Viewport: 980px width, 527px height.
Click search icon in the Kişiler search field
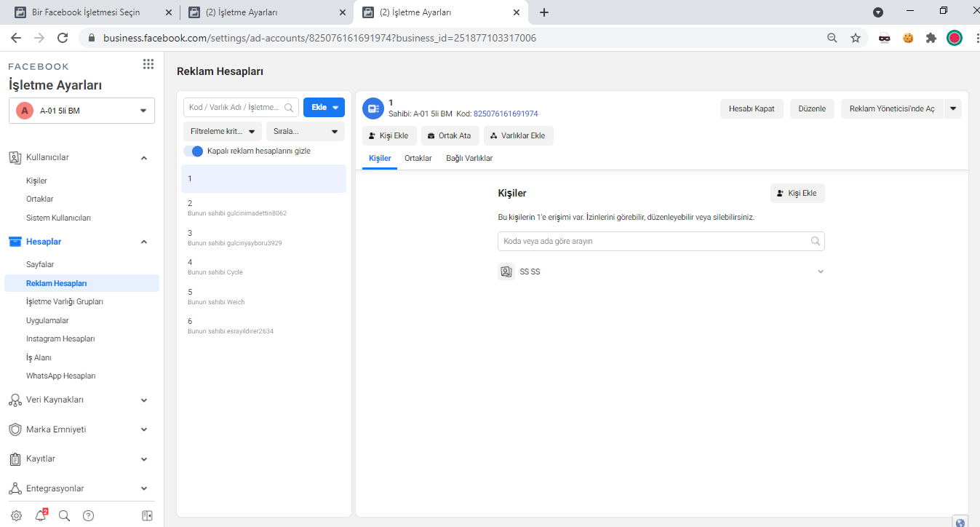(x=816, y=241)
